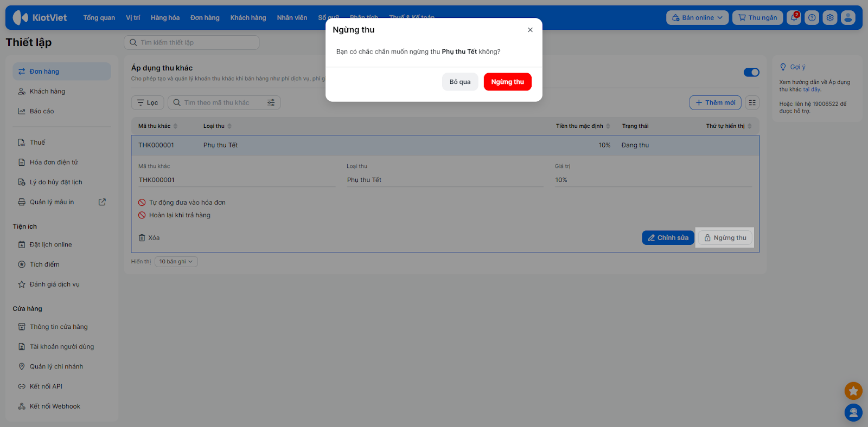This screenshot has height=427, width=868.
Task: Open the blue support chat icon
Action: (x=853, y=413)
